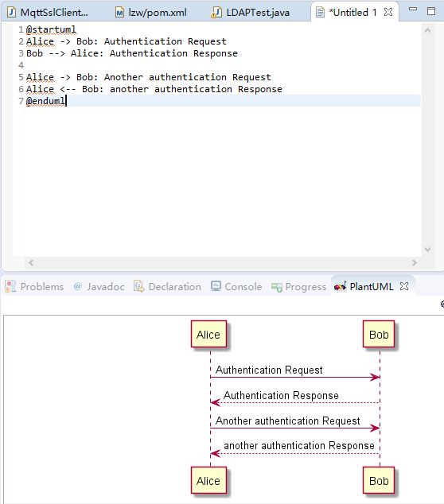444x504 pixels.
Task: Close the Untitled 1 editor tab
Action: tap(388, 12)
